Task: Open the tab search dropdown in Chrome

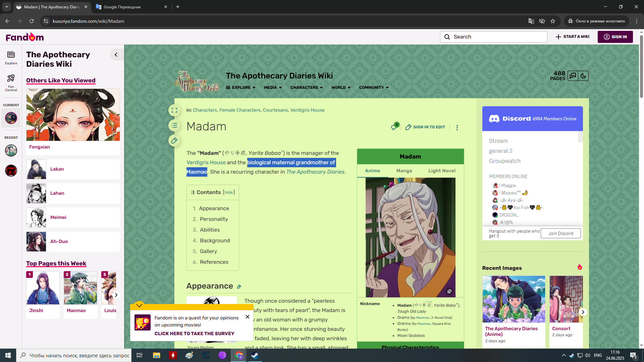Action: coord(7,7)
